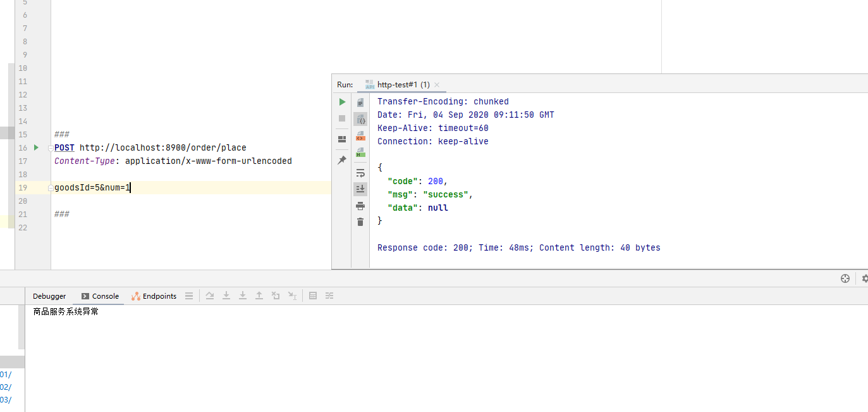The width and height of the screenshot is (868, 412).
Task: Click the crosshair icon above the debug panel
Action: pyautogui.click(x=845, y=278)
